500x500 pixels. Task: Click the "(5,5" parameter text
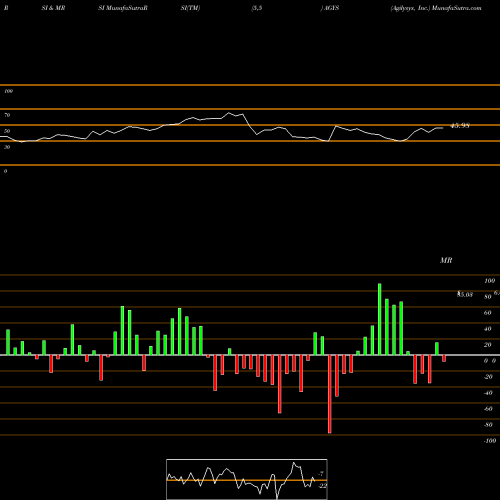click(257, 8)
